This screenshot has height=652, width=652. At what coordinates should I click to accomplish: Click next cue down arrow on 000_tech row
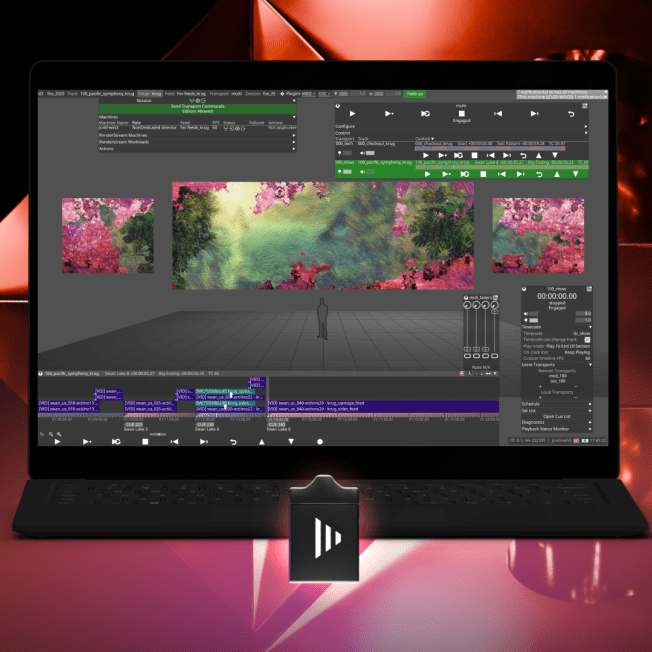point(555,156)
